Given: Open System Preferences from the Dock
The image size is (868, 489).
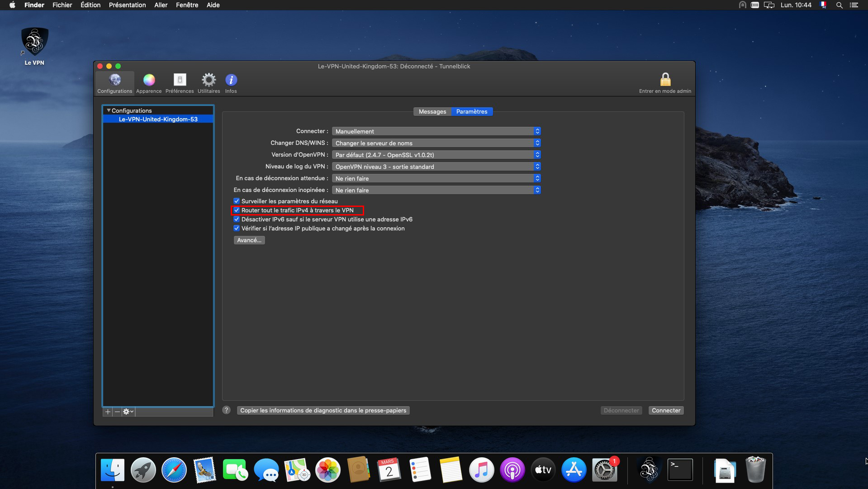Looking at the screenshot, I should (604, 470).
